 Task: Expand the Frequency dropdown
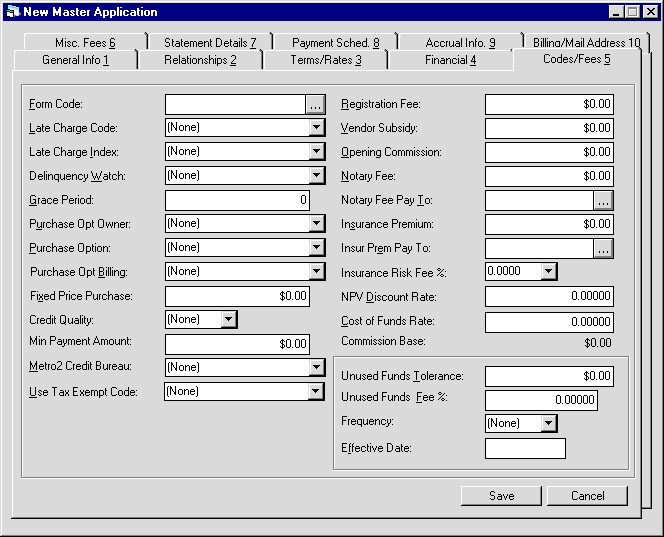(x=548, y=423)
